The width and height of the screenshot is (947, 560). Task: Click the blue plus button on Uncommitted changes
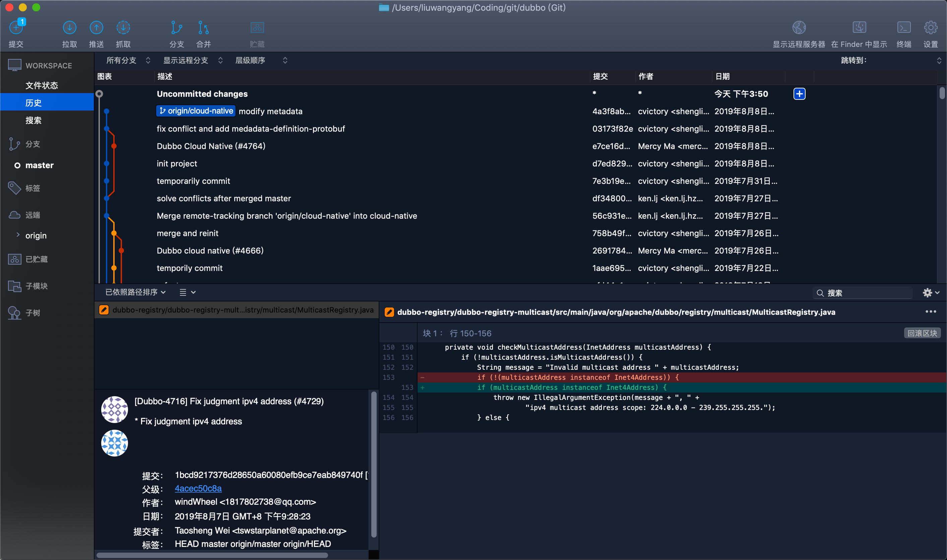pos(799,94)
